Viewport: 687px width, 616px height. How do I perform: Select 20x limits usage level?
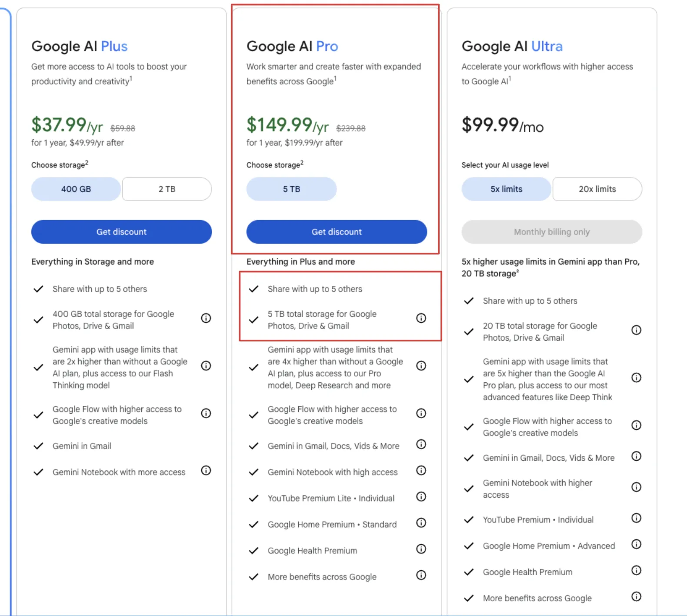pyautogui.click(x=597, y=189)
